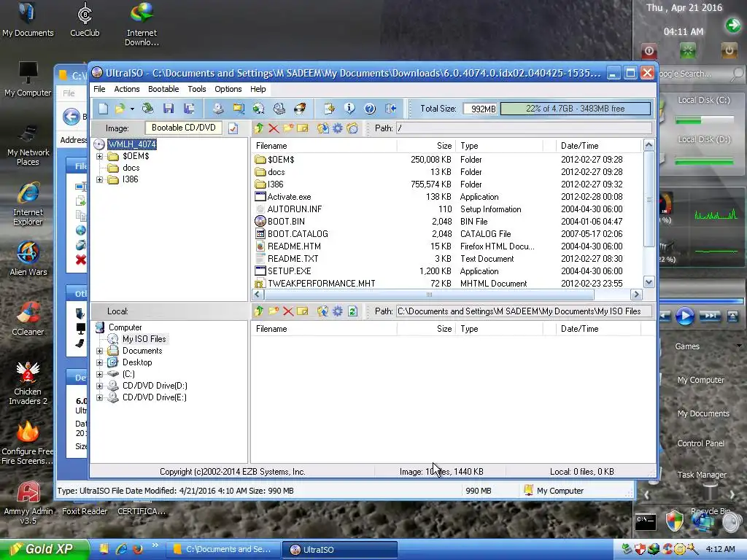Image resolution: width=747 pixels, height=560 pixels.
Task: Click the disc capacity progress bar
Action: tap(575, 109)
